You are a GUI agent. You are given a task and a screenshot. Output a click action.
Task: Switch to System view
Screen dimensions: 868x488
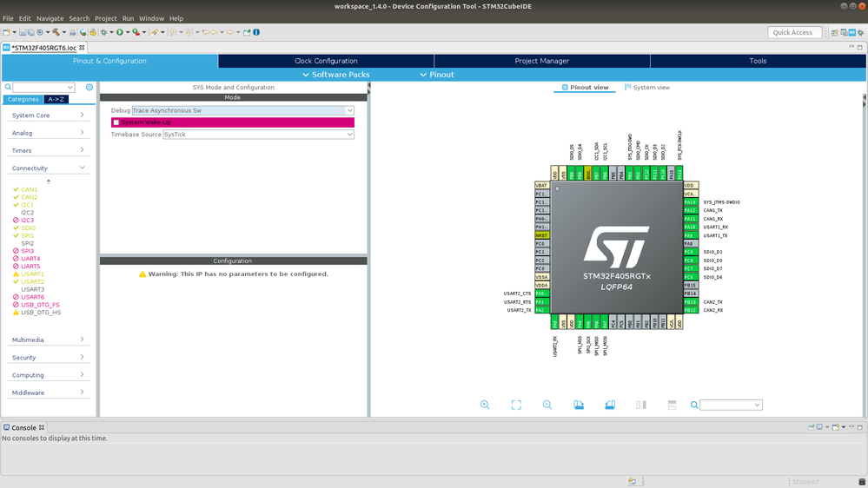647,88
